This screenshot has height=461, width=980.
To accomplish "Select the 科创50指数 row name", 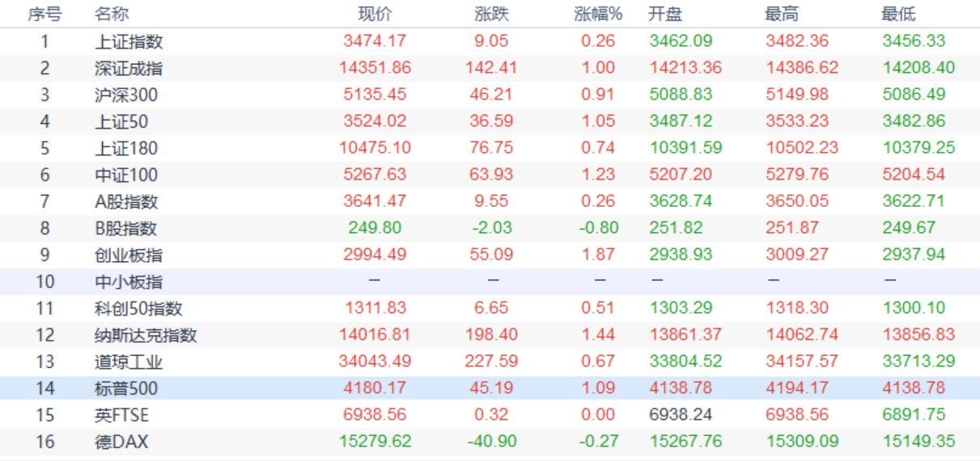I will pyautogui.click(x=138, y=308).
